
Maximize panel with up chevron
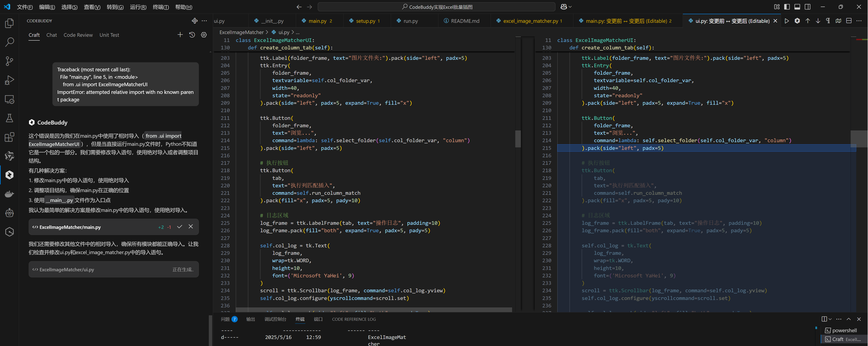849,319
